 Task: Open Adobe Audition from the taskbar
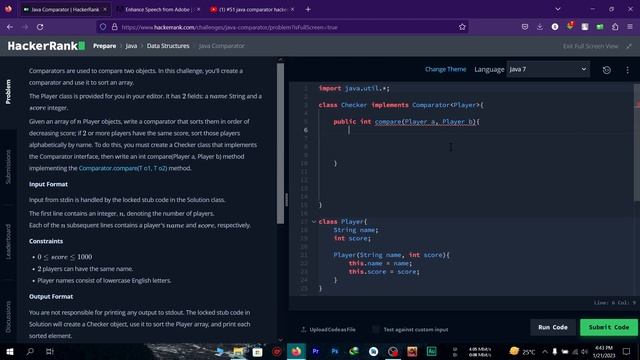click(x=431, y=351)
